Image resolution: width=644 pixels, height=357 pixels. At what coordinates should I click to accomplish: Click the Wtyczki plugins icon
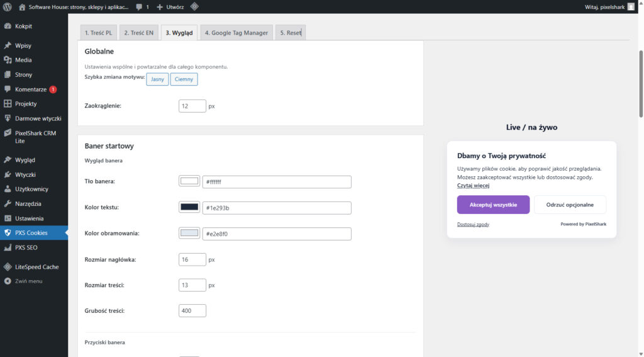[x=8, y=174]
